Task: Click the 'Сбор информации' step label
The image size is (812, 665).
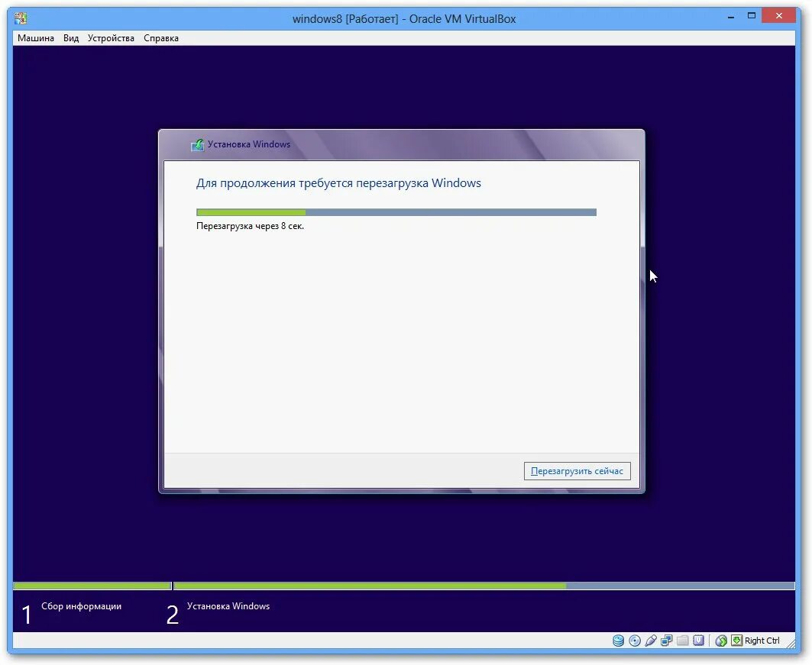Action: pos(81,606)
